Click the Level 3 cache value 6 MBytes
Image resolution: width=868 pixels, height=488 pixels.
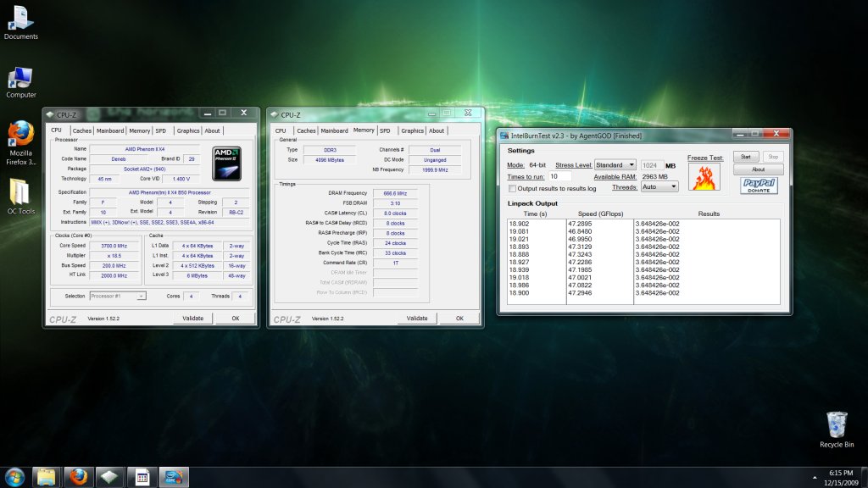197,275
